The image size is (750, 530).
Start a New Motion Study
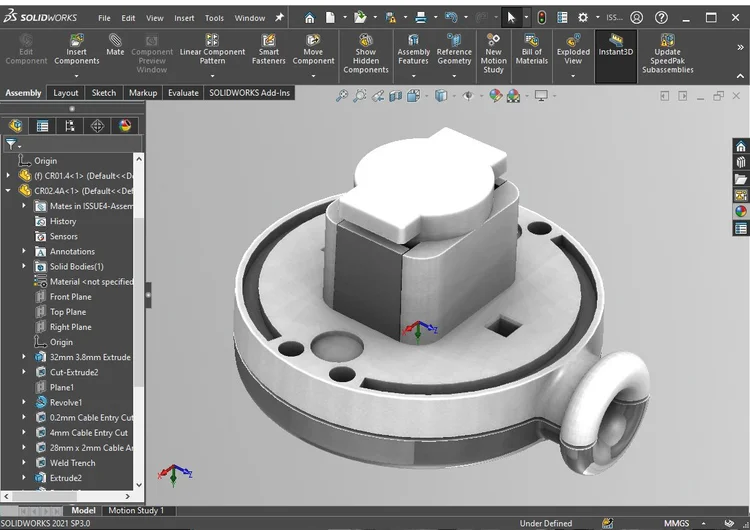pos(493,54)
